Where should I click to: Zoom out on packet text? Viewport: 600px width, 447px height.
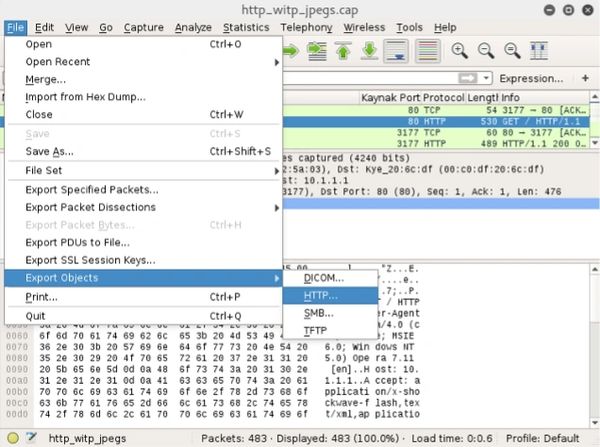pyautogui.click(x=486, y=51)
